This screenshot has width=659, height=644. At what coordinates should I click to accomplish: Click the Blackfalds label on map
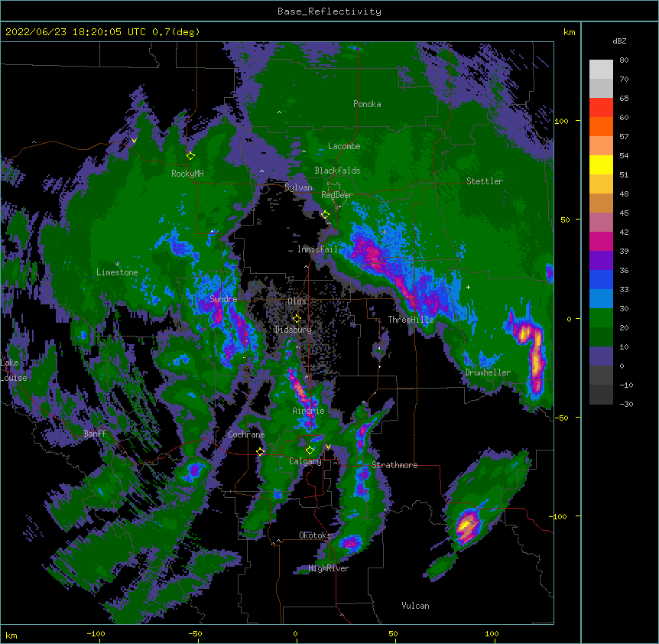pos(337,171)
